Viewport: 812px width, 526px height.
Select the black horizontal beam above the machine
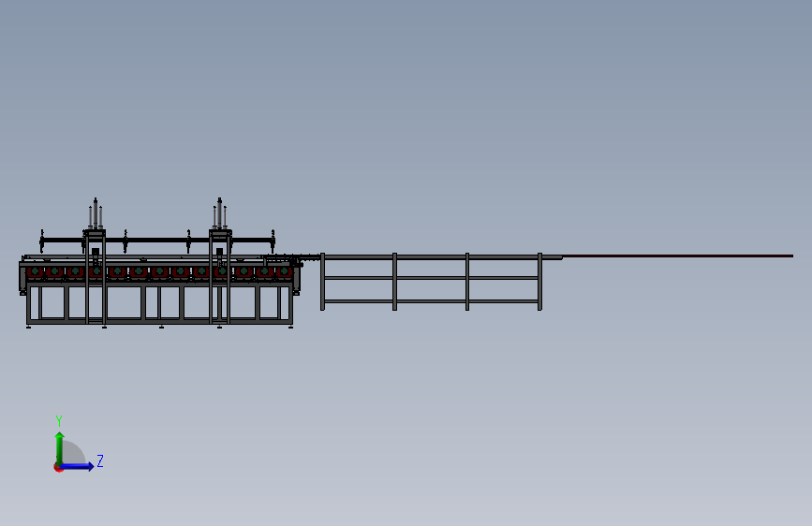157,241
